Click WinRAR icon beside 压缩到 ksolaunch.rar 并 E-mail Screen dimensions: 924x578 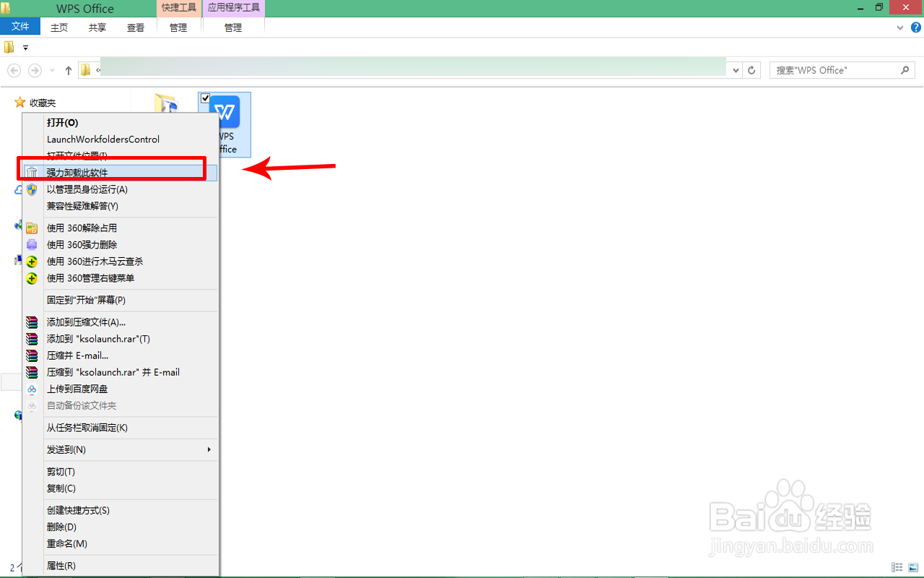pyautogui.click(x=32, y=372)
